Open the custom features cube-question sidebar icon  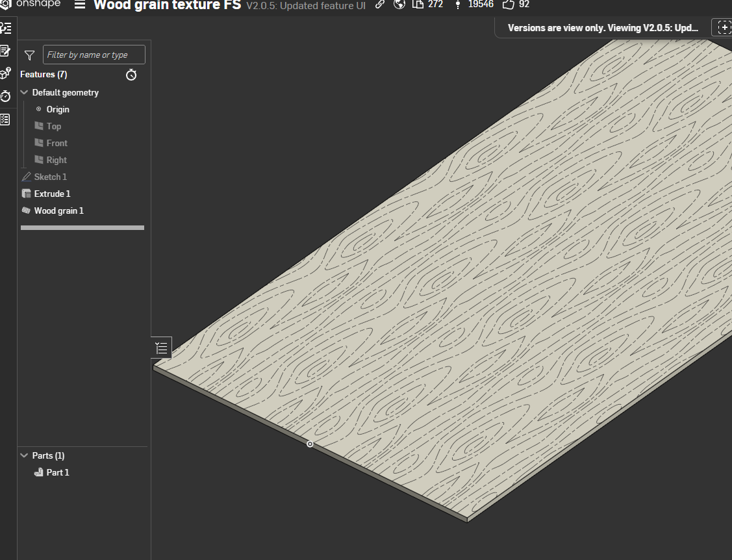(x=6, y=73)
